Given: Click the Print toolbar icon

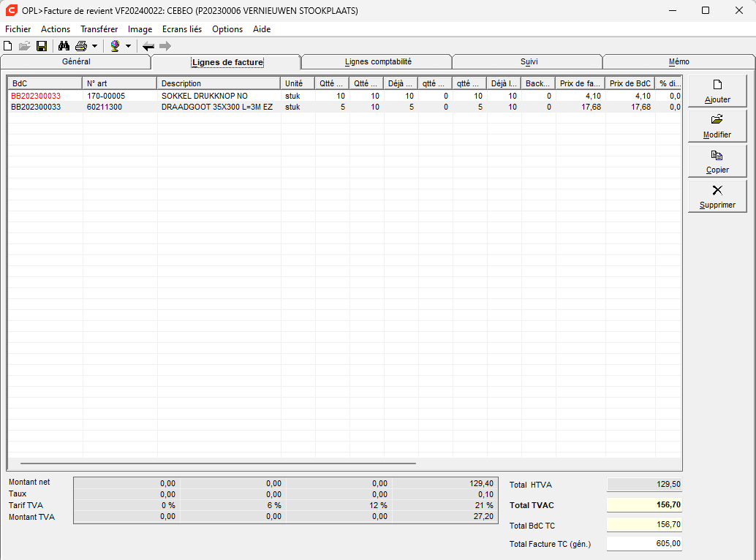Looking at the screenshot, I should 81,46.
